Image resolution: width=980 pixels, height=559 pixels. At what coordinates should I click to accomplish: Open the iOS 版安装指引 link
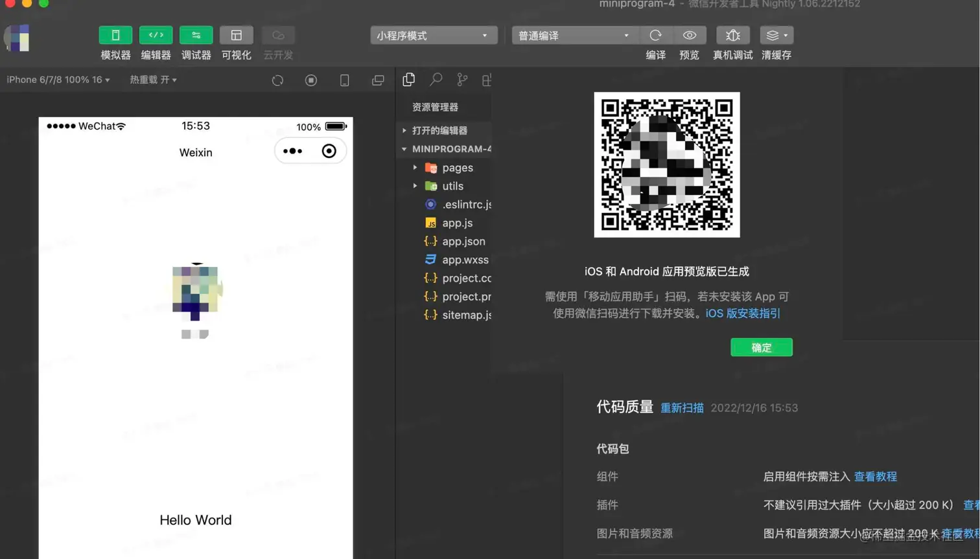(x=743, y=314)
